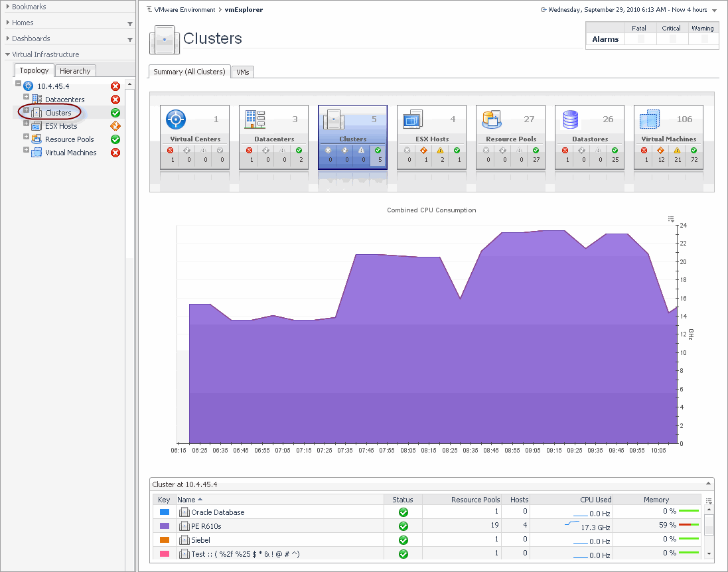Viewport: 728px width, 572px height.
Task: Switch to the Hierarchy tab
Action: [75, 71]
